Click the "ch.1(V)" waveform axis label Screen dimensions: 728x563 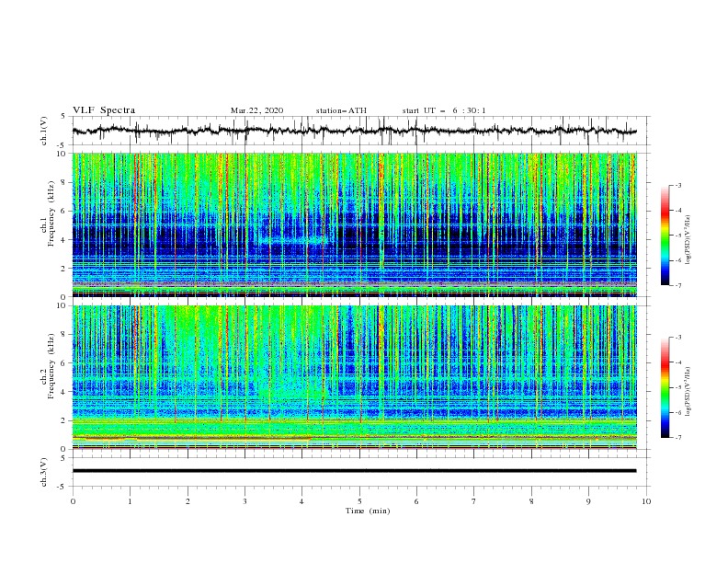pyautogui.click(x=44, y=131)
